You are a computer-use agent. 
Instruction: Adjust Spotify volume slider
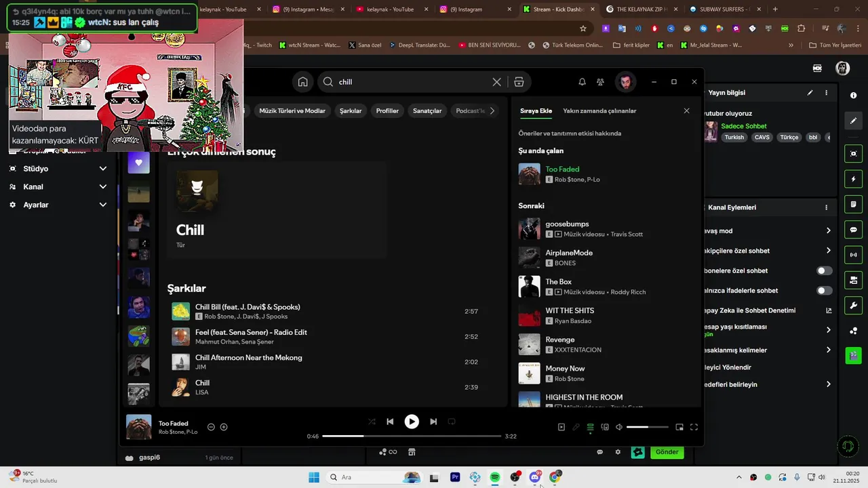coord(647,427)
